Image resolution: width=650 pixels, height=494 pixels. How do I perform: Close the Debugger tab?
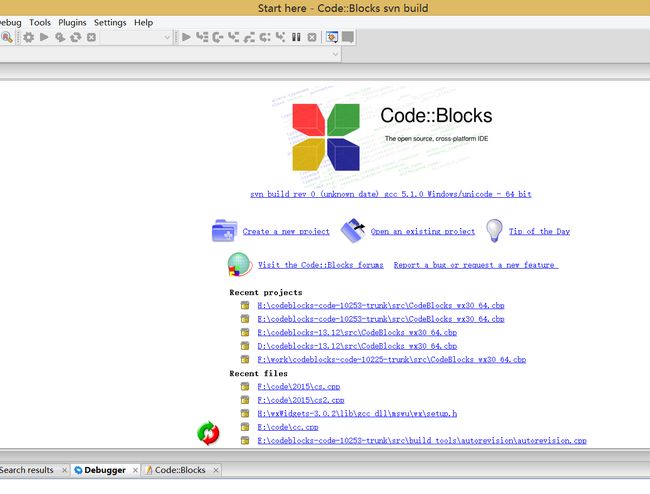(135, 470)
